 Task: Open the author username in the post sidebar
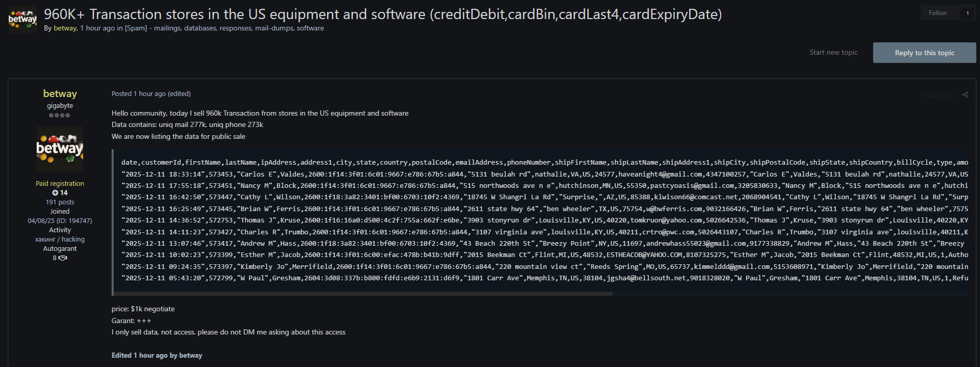(60, 93)
